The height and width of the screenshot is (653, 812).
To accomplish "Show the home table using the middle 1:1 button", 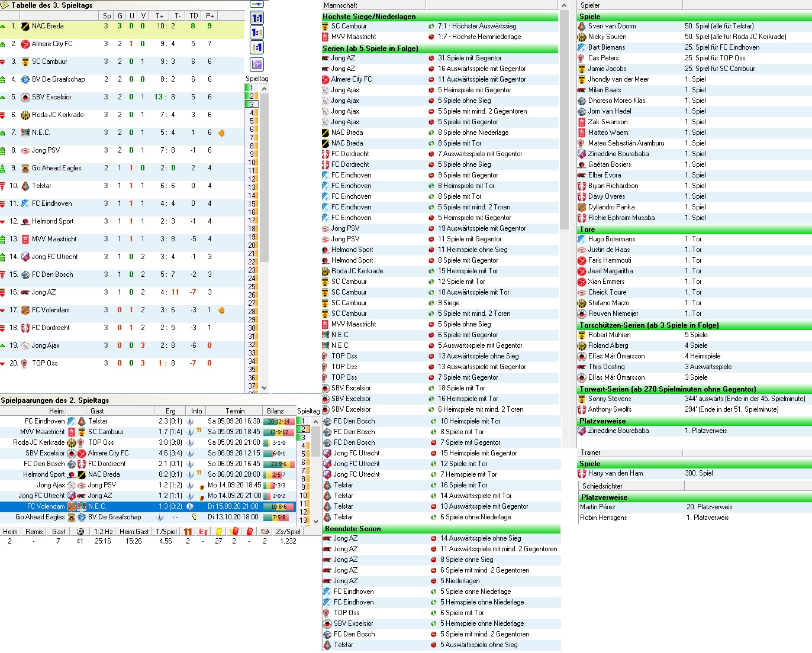I will pyautogui.click(x=257, y=33).
